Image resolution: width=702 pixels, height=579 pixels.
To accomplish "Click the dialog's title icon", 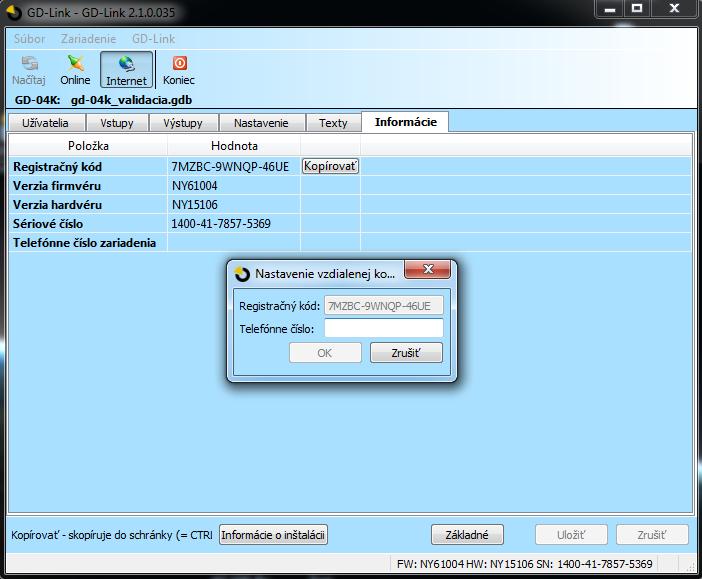I will click(242, 274).
